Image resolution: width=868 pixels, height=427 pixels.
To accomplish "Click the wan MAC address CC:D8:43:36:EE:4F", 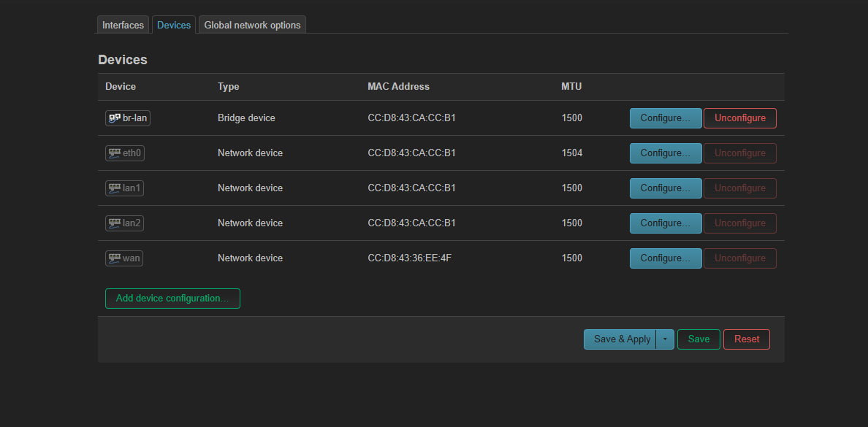I will (x=410, y=258).
